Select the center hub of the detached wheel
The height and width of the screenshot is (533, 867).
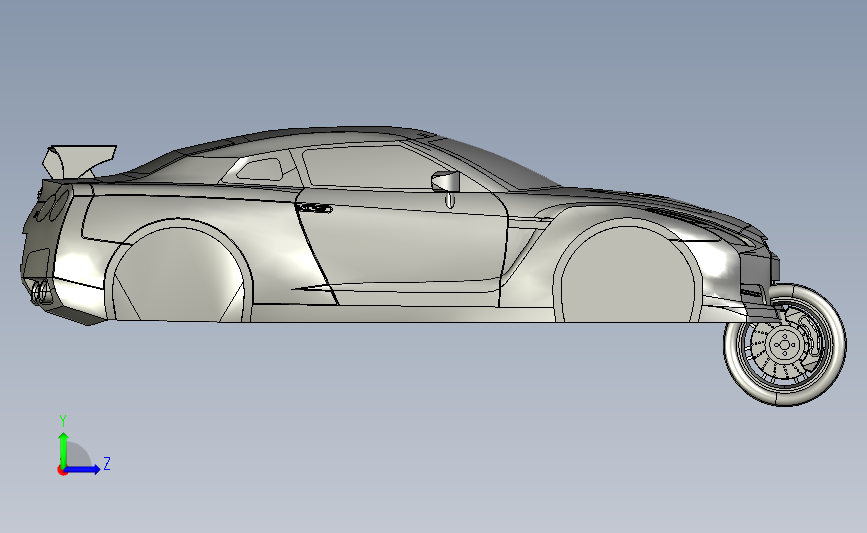pyautogui.click(x=784, y=345)
